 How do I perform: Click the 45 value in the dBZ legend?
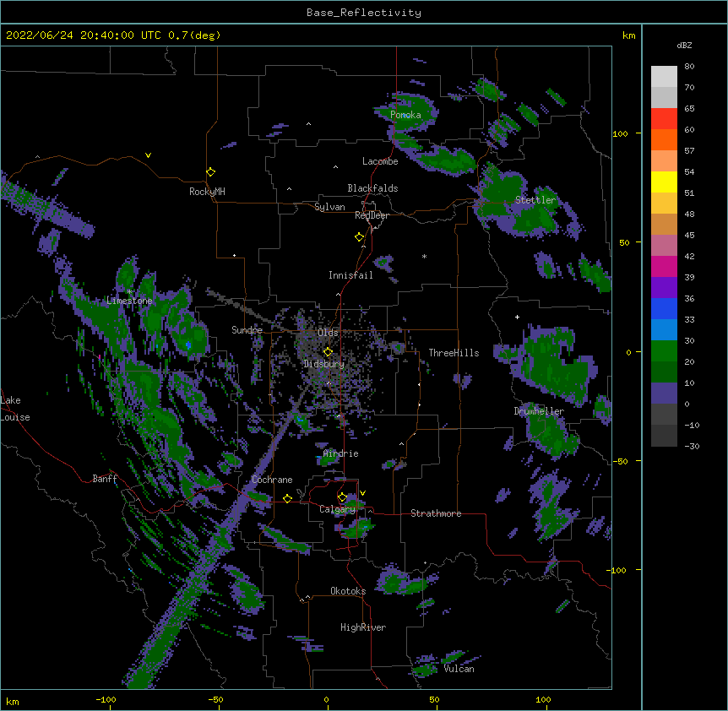[689, 236]
